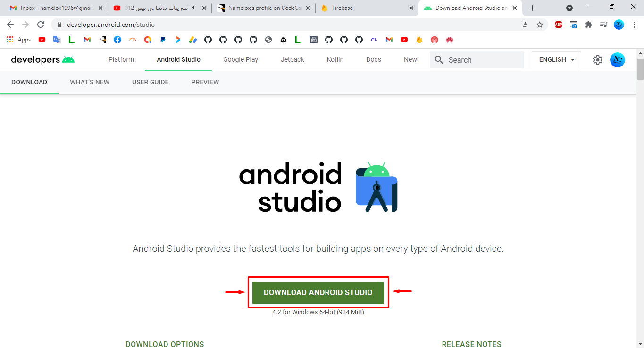Open the eye-shaped bookmark icon
Viewport: 644px width, 348px height.
click(x=284, y=40)
